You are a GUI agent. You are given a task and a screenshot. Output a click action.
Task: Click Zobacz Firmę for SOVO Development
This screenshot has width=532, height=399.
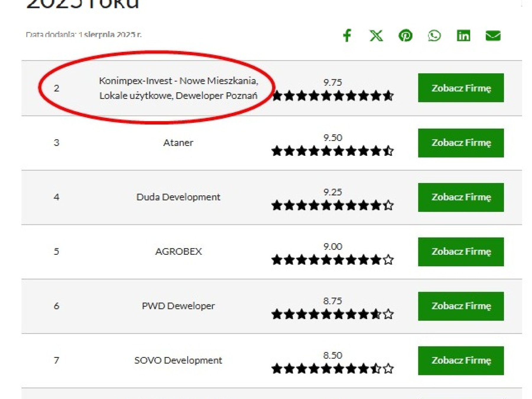pos(461,361)
